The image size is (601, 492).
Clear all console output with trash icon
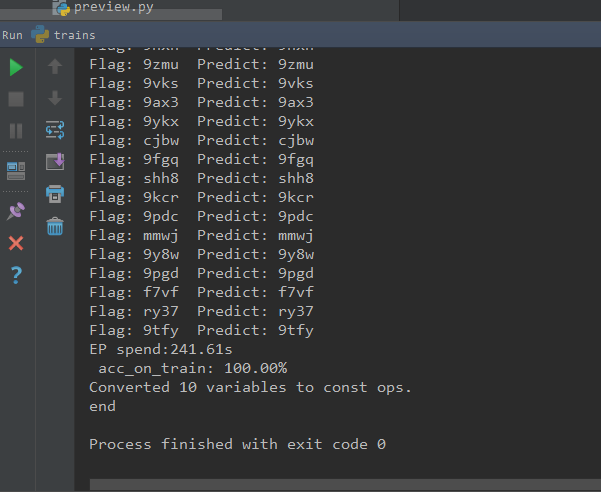coord(55,226)
